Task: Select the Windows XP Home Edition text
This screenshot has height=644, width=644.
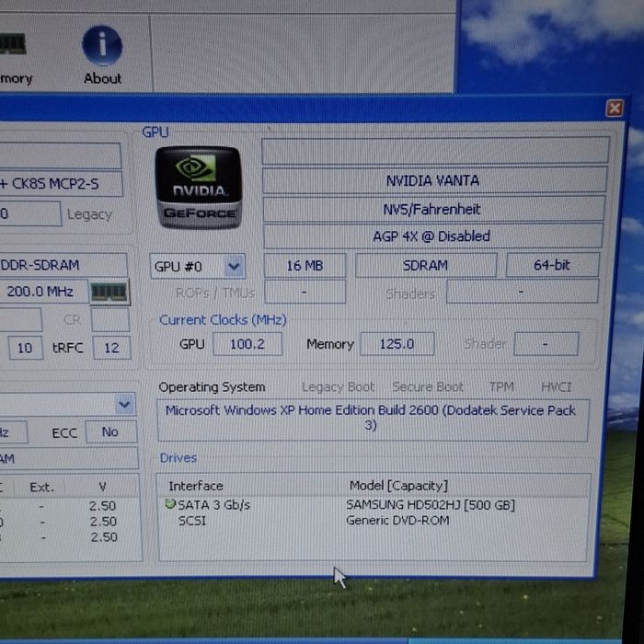Action: (x=372, y=418)
